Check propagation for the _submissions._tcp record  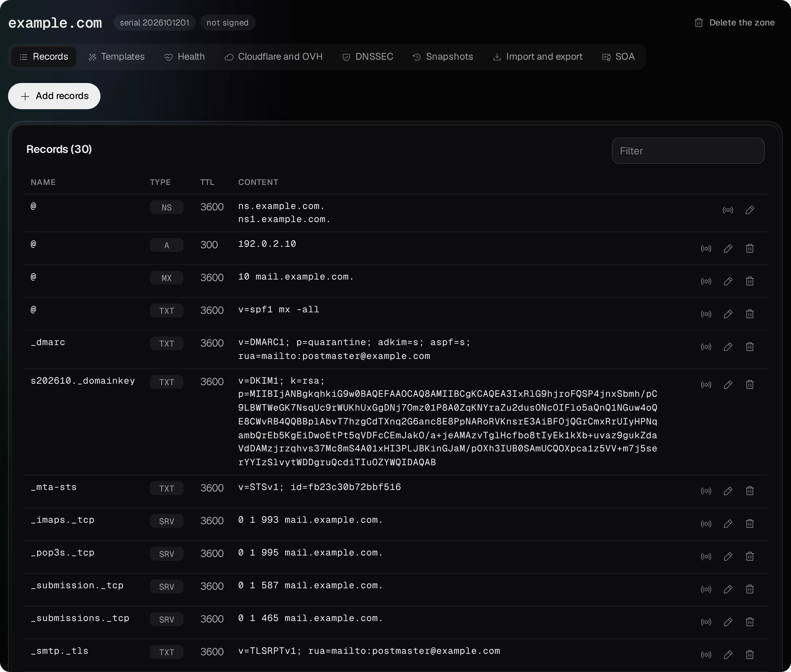point(706,622)
